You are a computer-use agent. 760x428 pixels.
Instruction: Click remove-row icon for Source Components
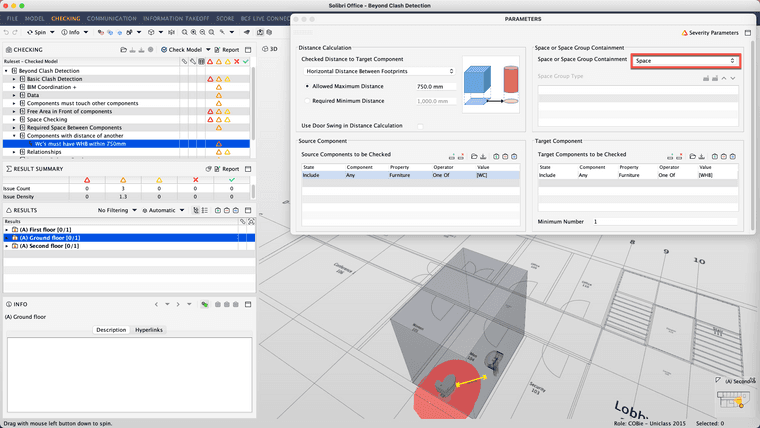[460, 157]
